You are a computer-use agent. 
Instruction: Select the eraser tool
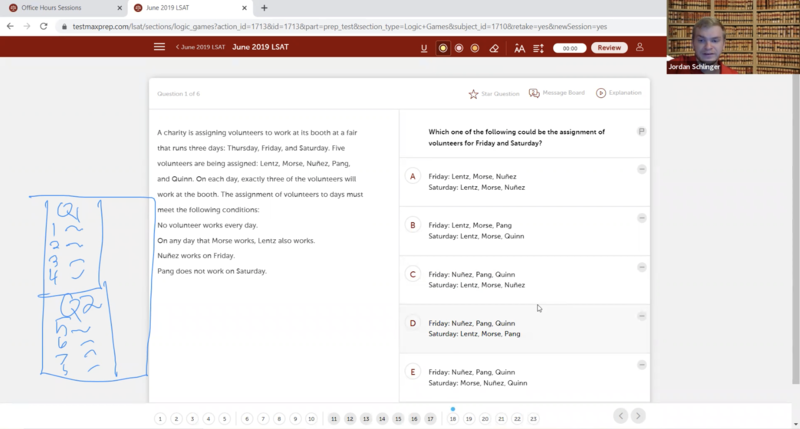click(x=492, y=48)
